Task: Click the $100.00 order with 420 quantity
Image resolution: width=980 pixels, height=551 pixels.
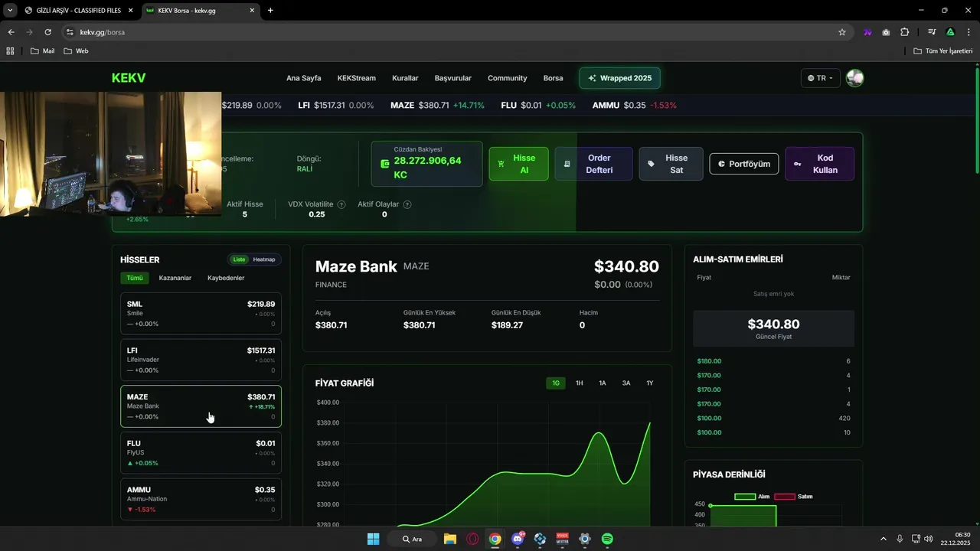Action: coord(773,419)
